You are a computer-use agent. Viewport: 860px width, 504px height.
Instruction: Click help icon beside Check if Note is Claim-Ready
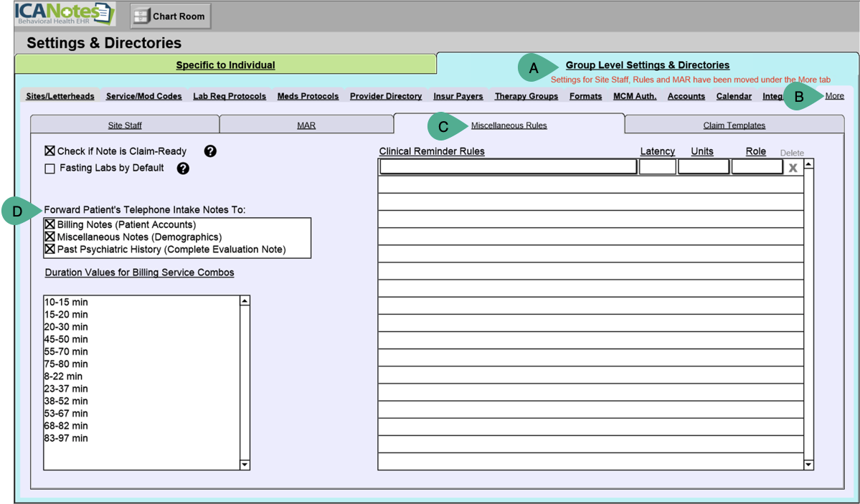[210, 151]
